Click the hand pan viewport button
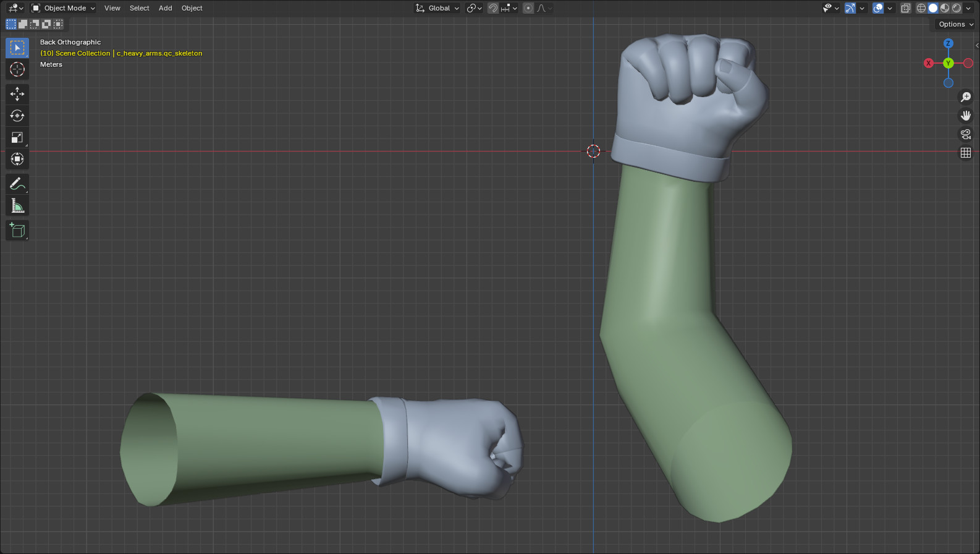 (x=966, y=116)
